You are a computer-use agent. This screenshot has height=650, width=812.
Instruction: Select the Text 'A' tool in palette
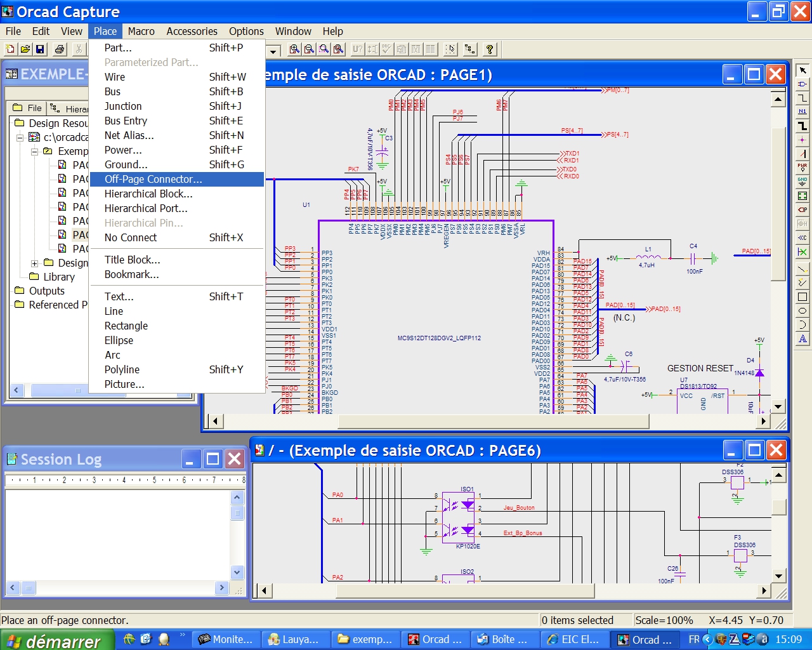point(802,339)
